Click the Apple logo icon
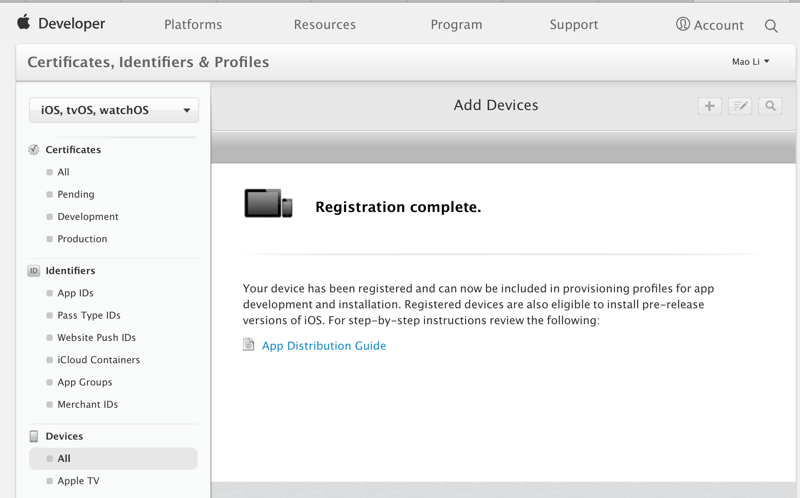 pos(23,22)
